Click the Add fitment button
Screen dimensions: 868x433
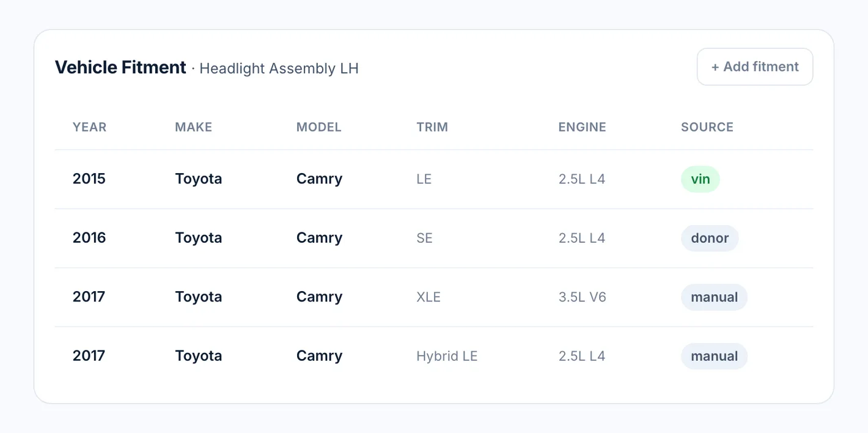pyautogui.click(x=755, y=67)
